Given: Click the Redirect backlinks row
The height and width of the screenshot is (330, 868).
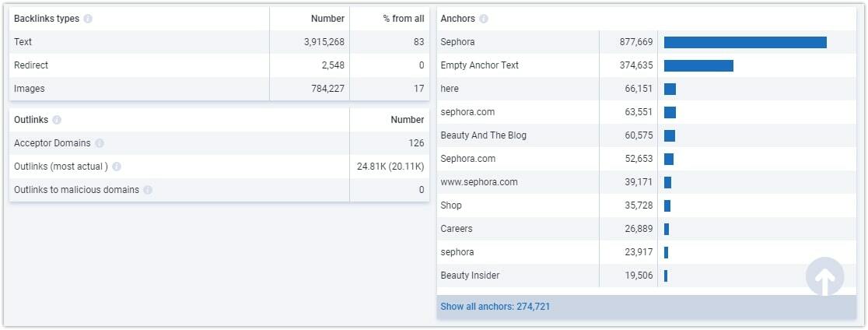Looking at the screenshot, I should pos(219,65).
